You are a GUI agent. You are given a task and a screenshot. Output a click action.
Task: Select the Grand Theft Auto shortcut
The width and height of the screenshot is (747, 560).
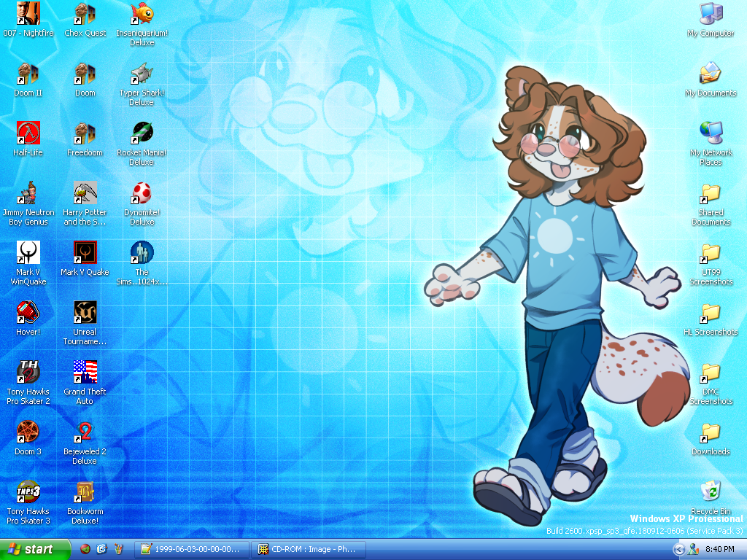click(x=85, y=373)
